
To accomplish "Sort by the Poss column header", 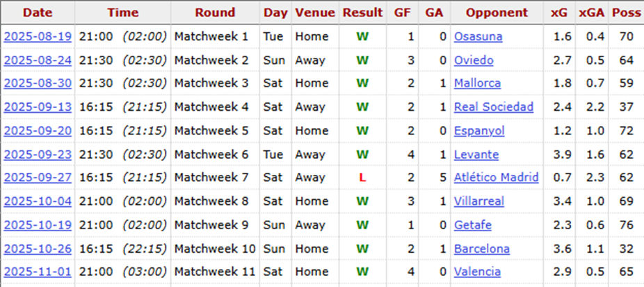I will tap(627, 13).
